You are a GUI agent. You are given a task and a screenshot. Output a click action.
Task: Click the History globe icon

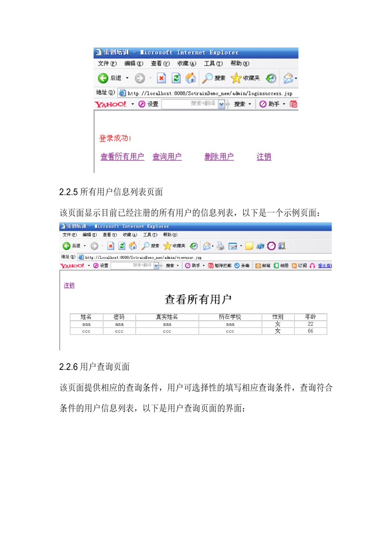point(271,78)
